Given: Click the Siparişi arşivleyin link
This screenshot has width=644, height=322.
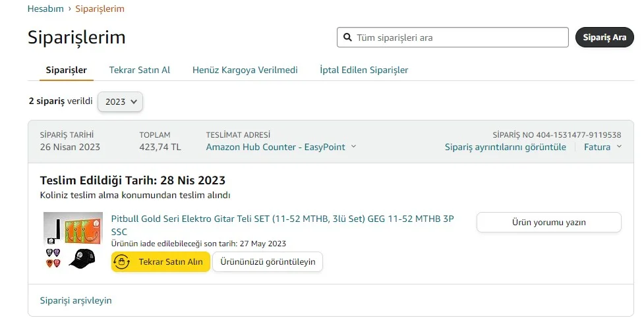Looking at the screenshot, I should click(76, 300).
